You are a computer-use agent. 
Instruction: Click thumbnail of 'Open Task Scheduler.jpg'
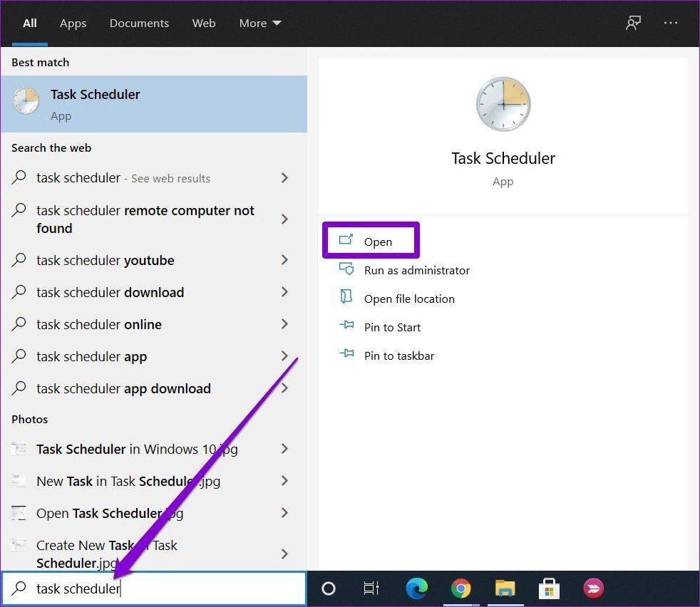coord(19,513)
